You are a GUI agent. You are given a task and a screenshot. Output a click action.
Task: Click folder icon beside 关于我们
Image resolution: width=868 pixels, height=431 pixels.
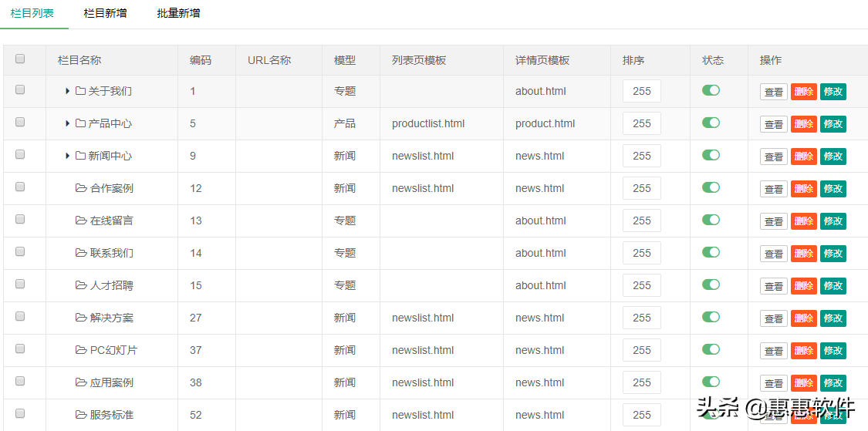80,91
